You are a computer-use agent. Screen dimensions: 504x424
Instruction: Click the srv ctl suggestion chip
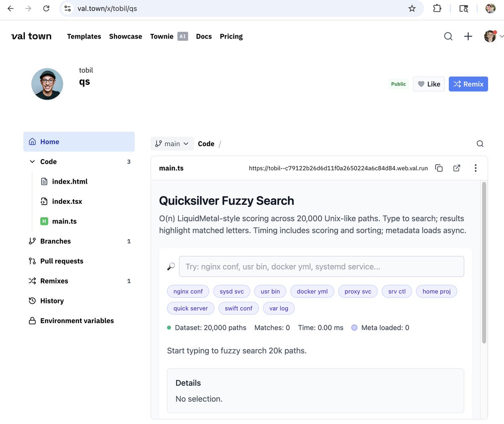(397, 291)
